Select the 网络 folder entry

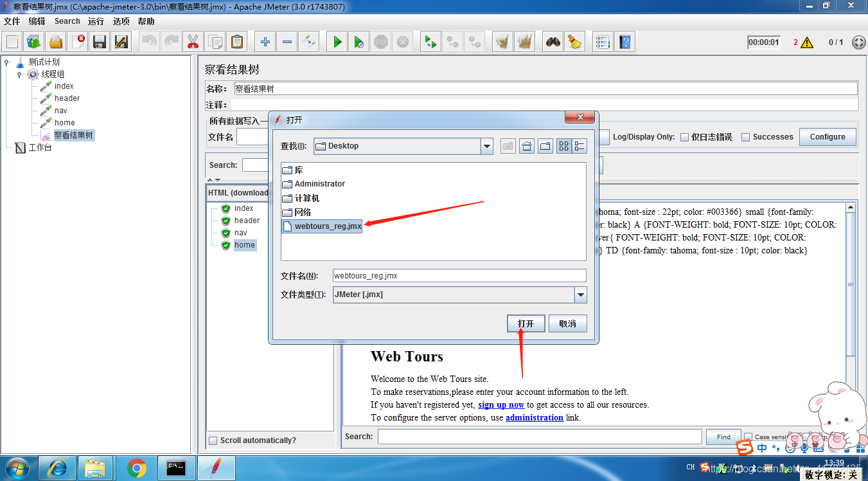point(297,212)
